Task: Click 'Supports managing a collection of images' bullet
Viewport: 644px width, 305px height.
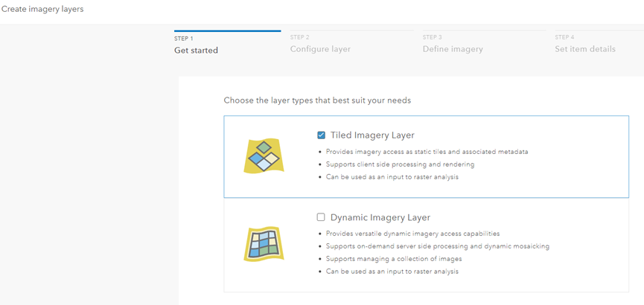Action: coord(394,259)
